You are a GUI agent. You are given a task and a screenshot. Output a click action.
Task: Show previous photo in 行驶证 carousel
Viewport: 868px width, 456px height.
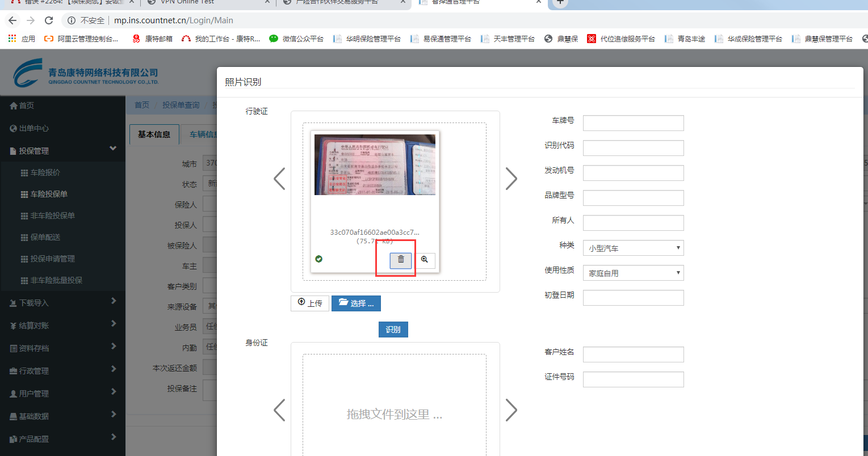coord(279,179)
